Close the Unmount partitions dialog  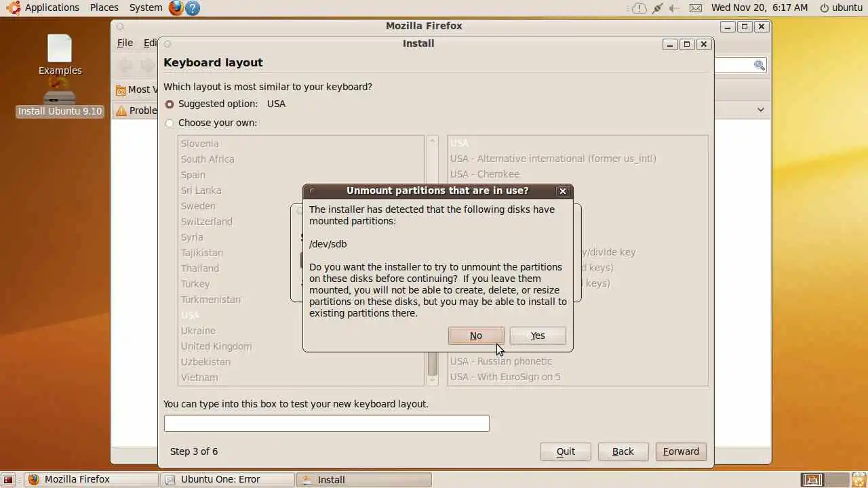(562, 191)
